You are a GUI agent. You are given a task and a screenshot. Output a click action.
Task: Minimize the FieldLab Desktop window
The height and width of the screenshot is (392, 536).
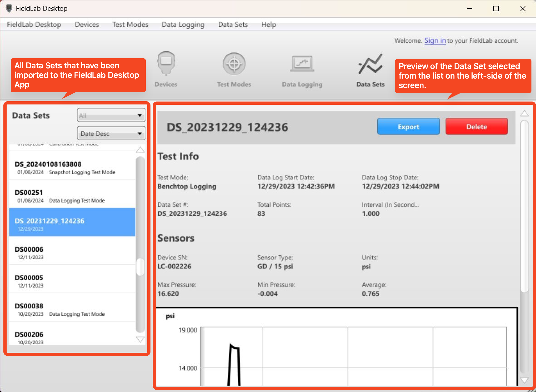pyautogui.click(x=469, y=9)
